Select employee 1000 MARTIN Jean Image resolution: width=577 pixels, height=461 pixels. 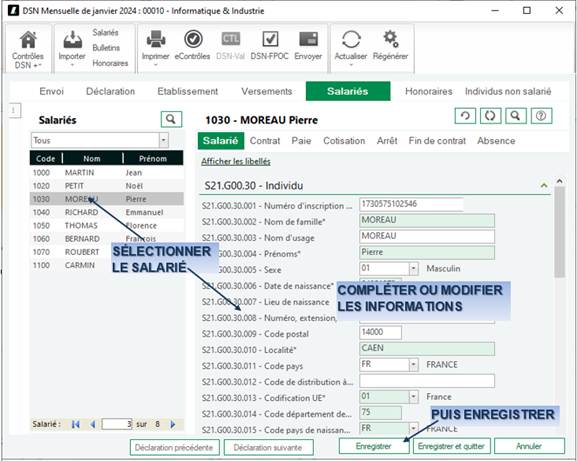coord(107,173)
